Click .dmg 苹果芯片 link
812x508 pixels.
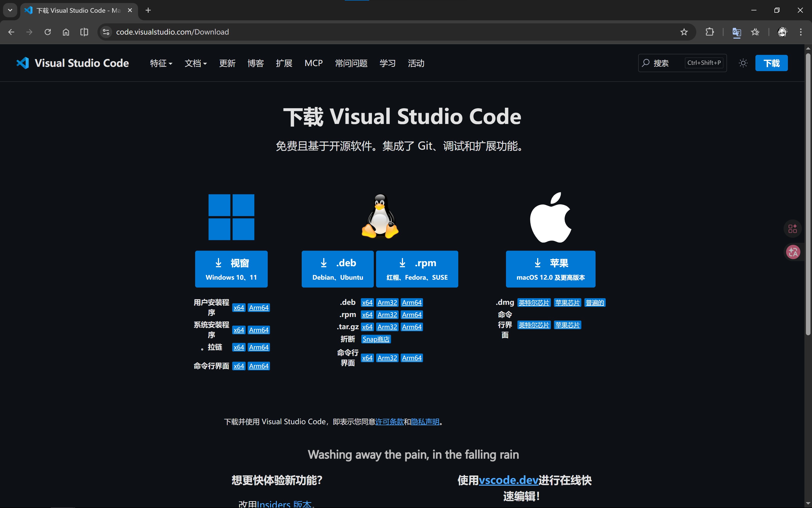point(567,303)
